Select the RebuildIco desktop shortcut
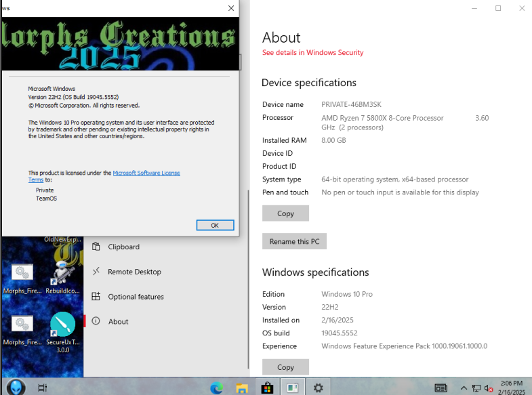This screenshot has height=395, width=532. 62,277
